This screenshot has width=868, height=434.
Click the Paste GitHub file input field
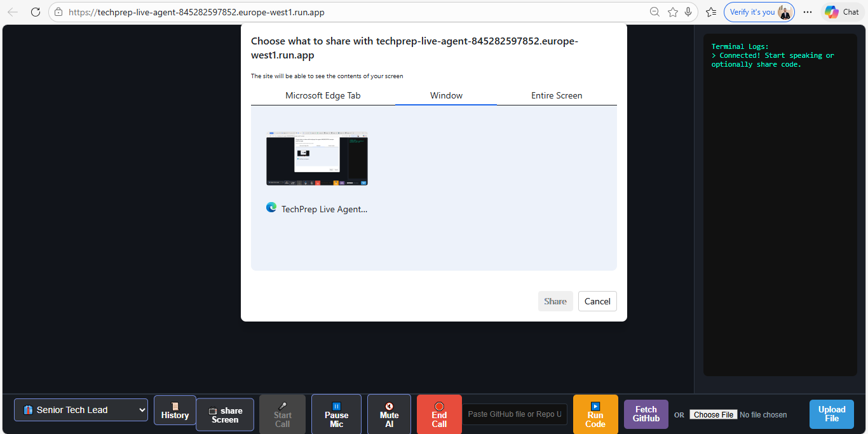(515, 414)
